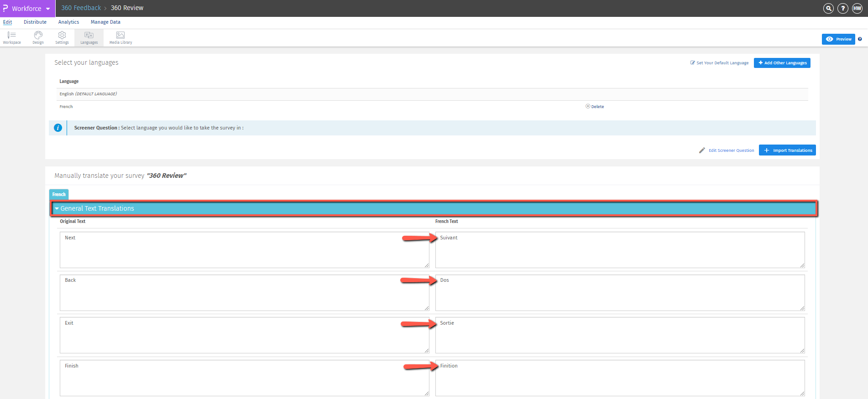Open the Media Library icon
868x399 pixels.
(x=120, y=38)
